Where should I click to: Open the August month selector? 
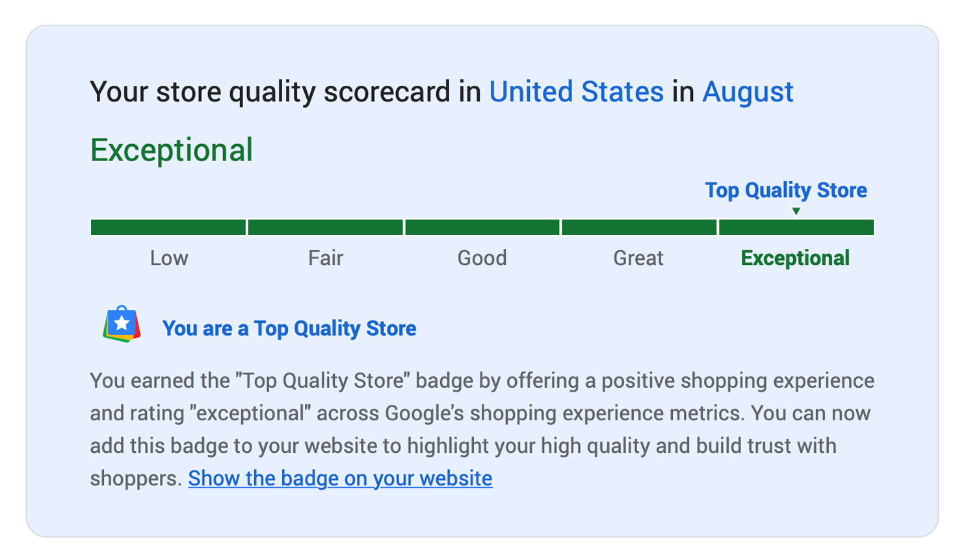point(748,92)
